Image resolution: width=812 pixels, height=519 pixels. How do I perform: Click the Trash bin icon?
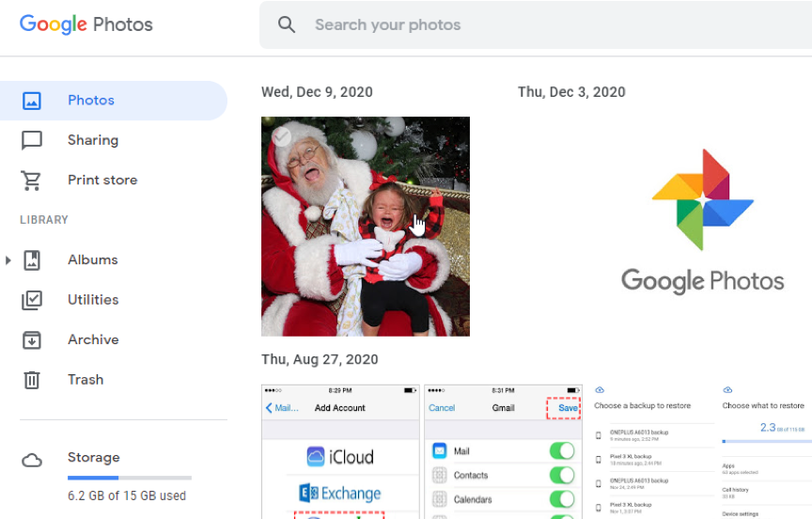coord(32,380)
